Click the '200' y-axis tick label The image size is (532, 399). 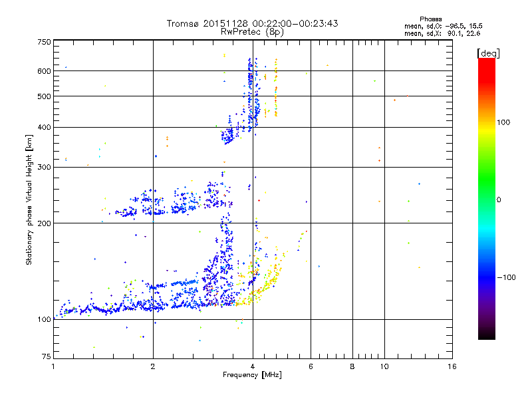(x=44, y=223)
